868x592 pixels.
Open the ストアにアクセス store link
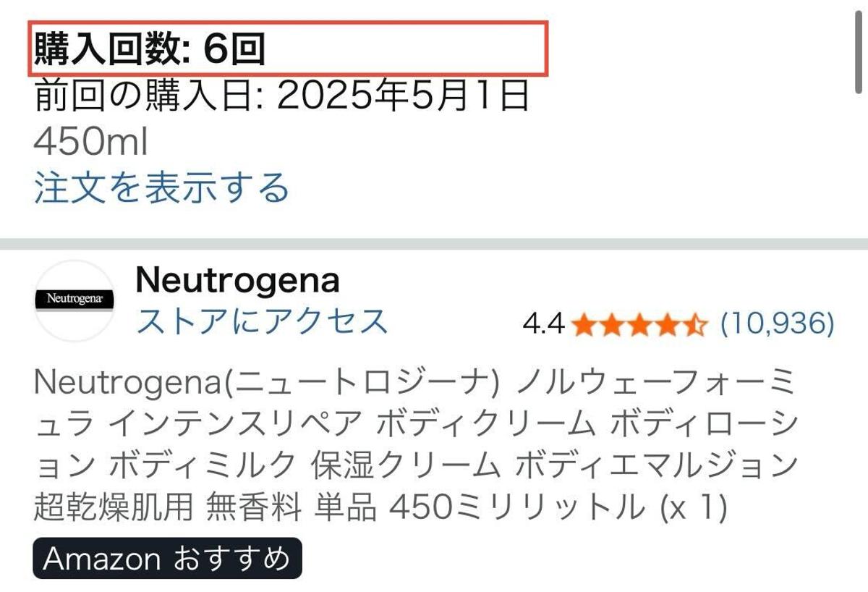tap(262, 321)
